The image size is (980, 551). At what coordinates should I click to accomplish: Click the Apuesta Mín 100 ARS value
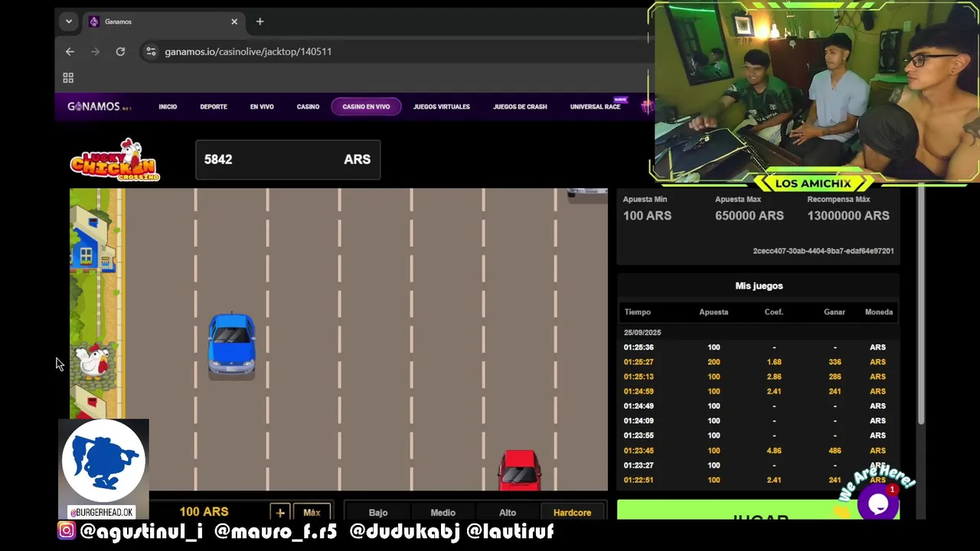[647, 216]
